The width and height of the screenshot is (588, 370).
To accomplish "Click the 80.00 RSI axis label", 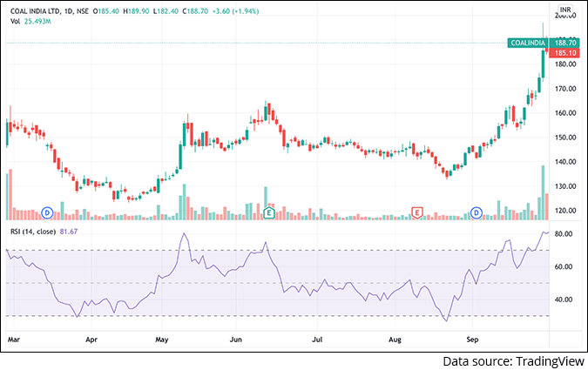I will (x=564, y=234).
